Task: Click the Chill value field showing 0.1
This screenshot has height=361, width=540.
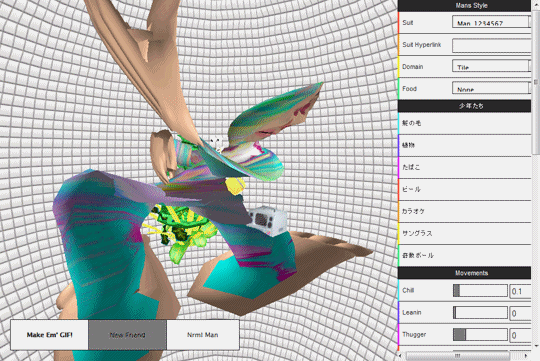Action: [520, 291]
